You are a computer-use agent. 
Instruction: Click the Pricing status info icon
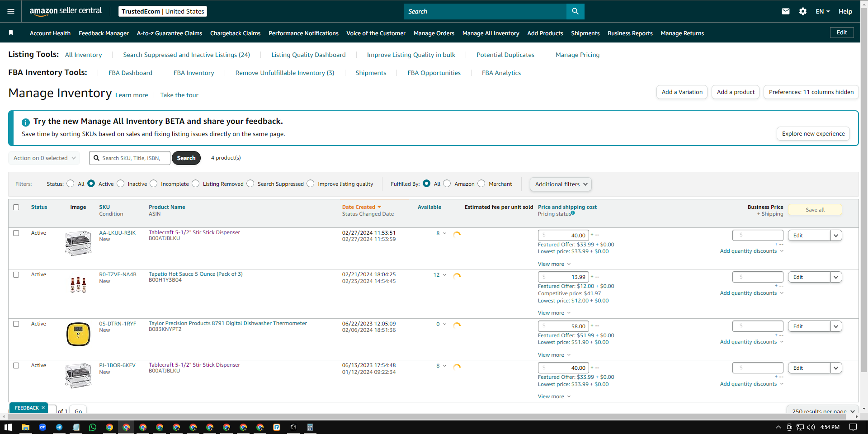[x=573, y=213]
